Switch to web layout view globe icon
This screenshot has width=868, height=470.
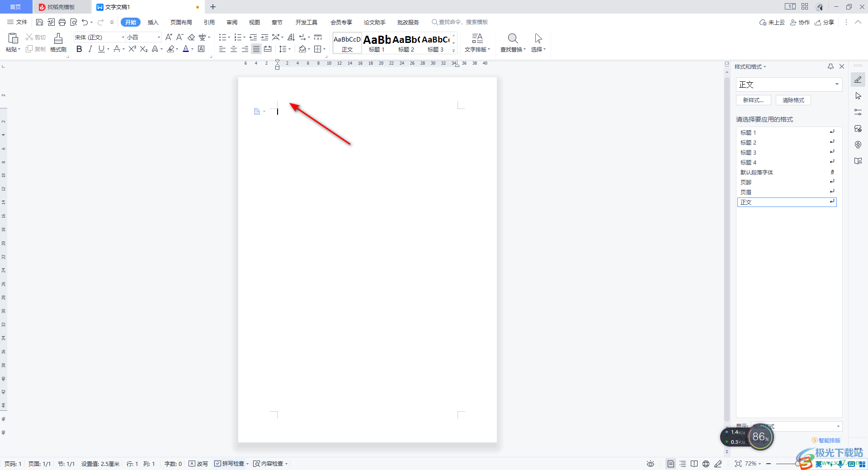706,464
